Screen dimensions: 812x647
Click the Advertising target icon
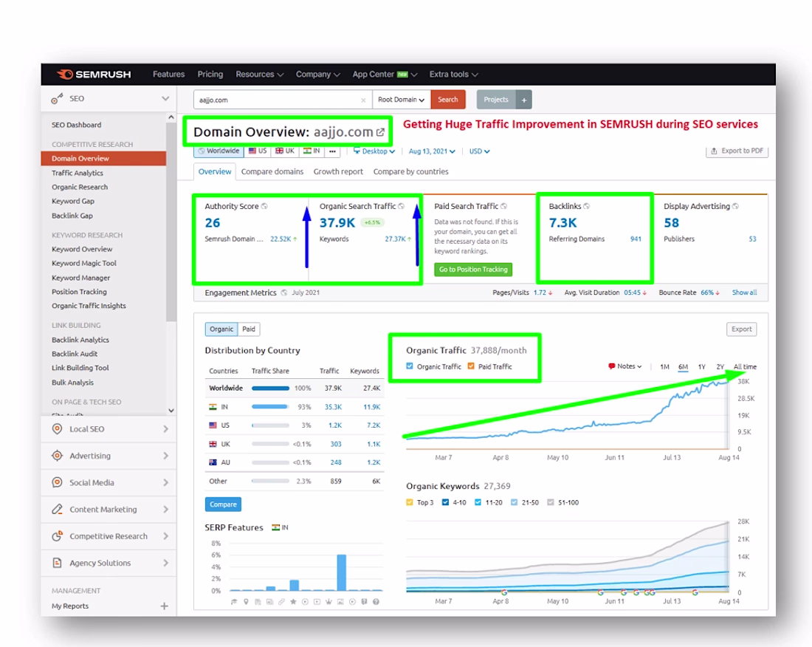(58, 456)
